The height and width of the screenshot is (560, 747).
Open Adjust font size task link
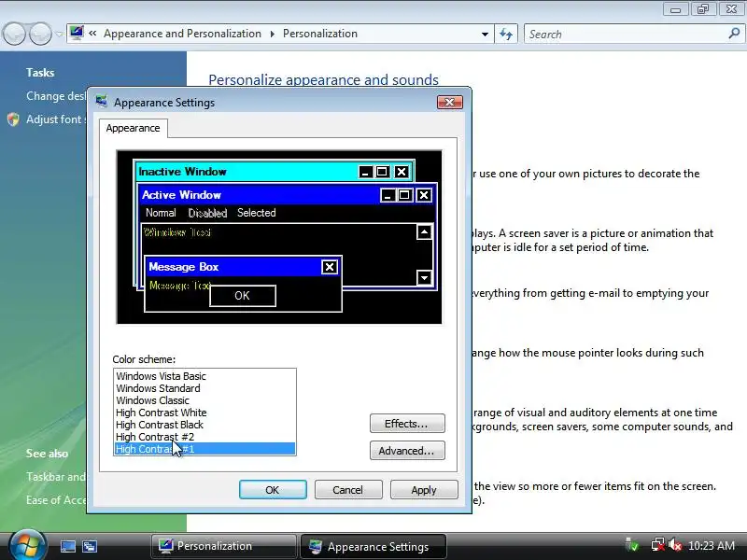coord(56,119)
